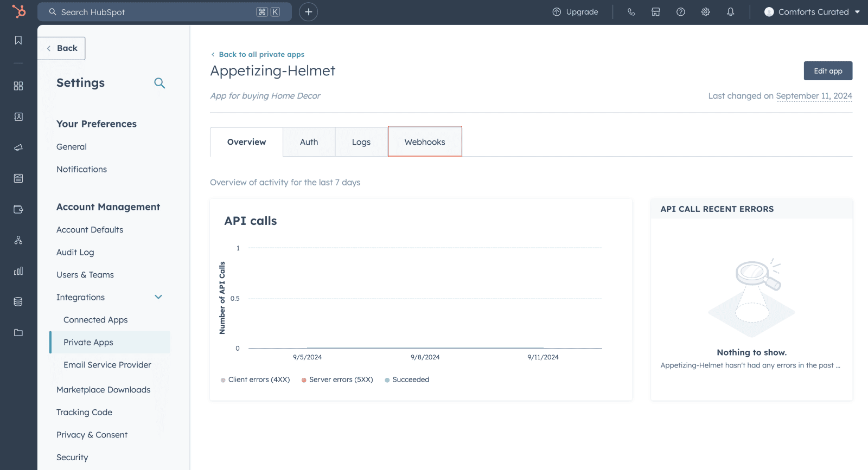Toggle Succeeded legend series
This screenshot has height=470, width=868.
click(x=407, y=379)
